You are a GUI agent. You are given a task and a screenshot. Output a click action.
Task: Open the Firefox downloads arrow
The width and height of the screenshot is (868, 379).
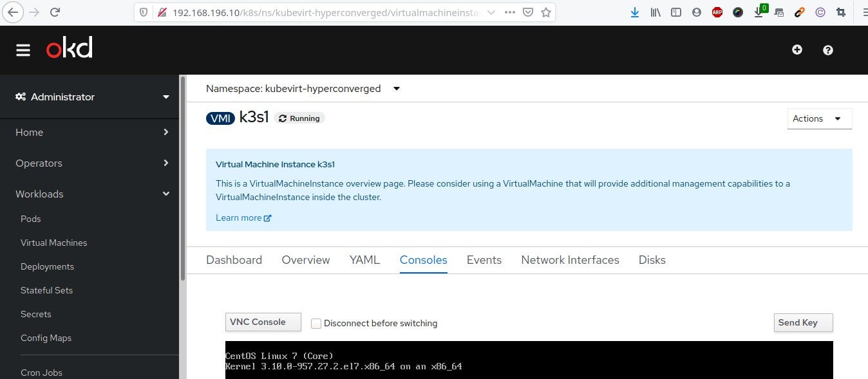pos(635,12)
